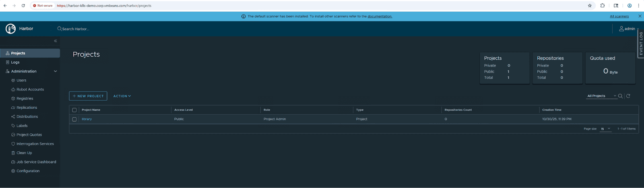Open the All Projects filter dropdown
This screenshot has height=188, width=644.
(601, 96)
